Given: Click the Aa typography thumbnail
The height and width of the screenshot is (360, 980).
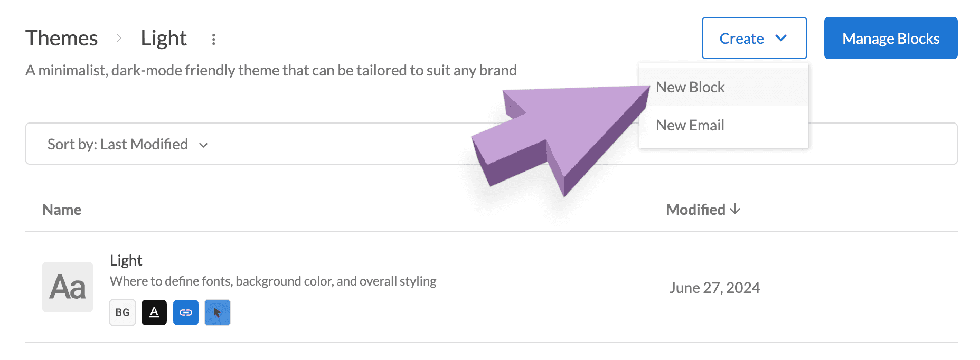Looking at the screenshot, I should (68, 287).
